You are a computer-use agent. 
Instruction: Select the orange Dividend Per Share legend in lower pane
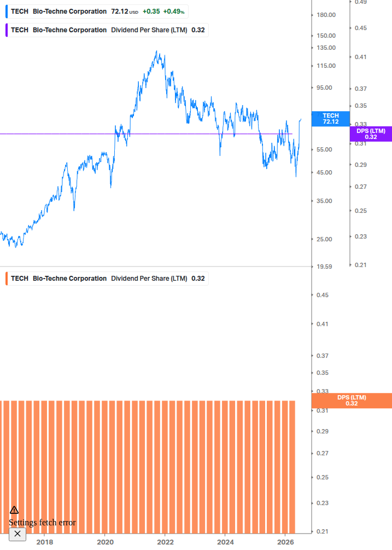[x=107, y=279]
